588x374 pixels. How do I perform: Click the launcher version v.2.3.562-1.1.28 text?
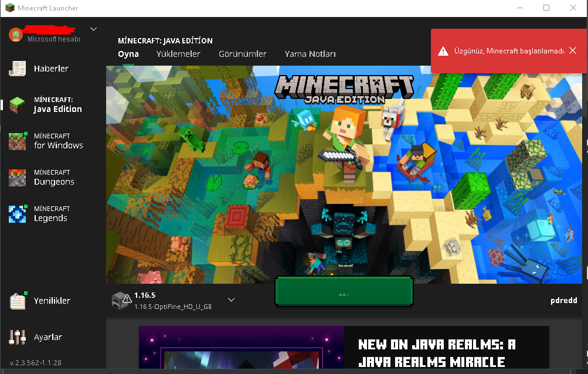[x=36, y=363]
